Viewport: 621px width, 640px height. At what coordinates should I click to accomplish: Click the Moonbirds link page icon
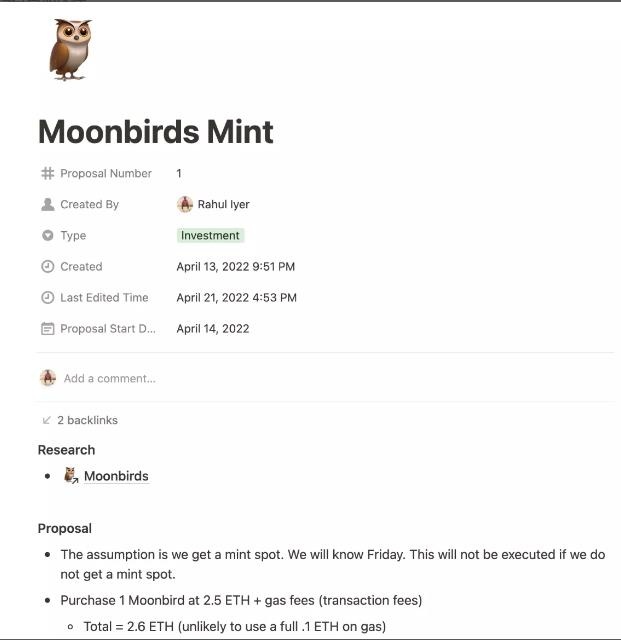tap(71, 476)
